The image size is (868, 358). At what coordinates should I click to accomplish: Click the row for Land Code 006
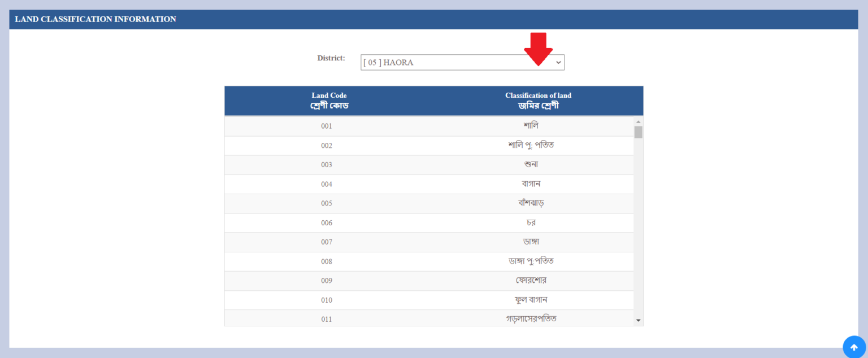coord(431,222)
